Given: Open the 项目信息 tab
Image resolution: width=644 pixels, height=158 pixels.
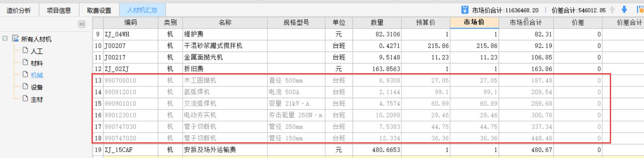Looking at the screenshot, I should [x=59, y=10].
